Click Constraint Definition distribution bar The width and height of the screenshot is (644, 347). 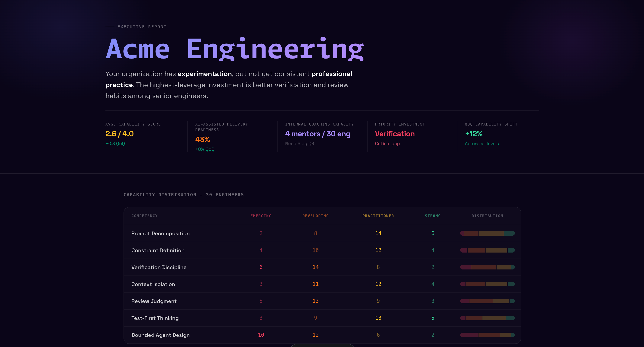(x=487, y=250)
